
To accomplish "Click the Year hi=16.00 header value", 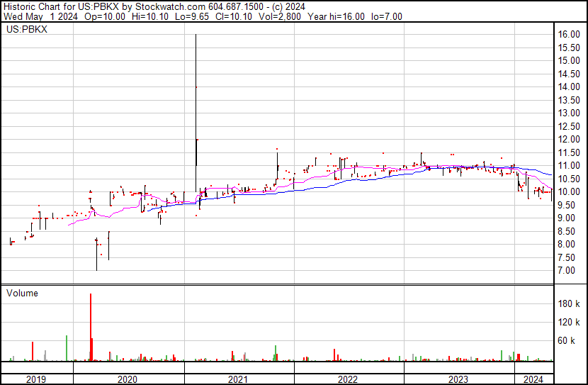I will [x=336, y=16].
